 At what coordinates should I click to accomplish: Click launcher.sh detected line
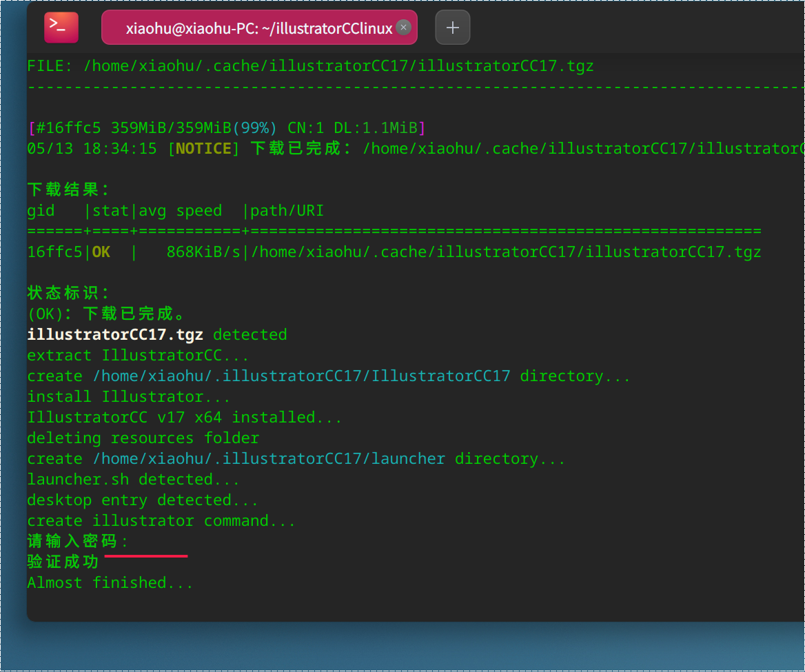(x=133, y=479)
